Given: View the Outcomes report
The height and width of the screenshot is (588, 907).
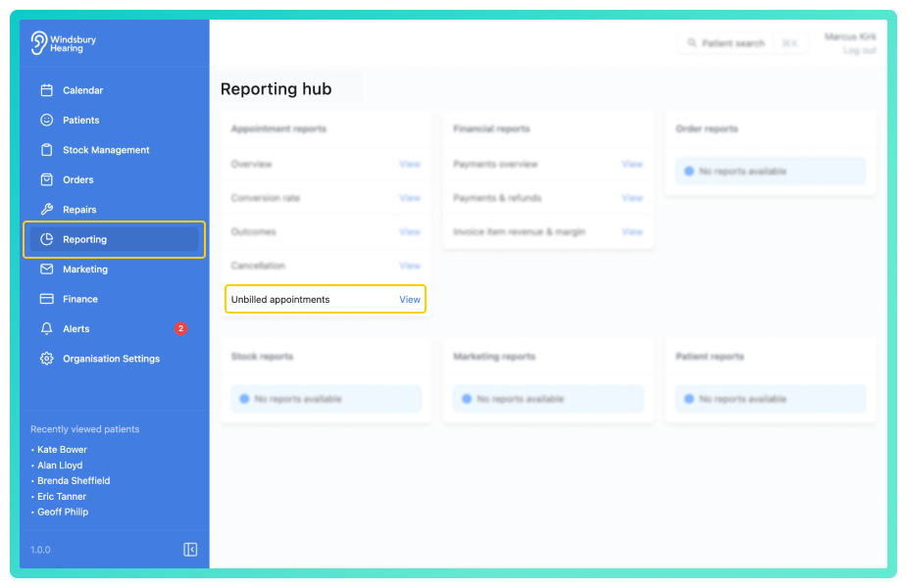Looking at the screenshot, I should pos(410,232).
